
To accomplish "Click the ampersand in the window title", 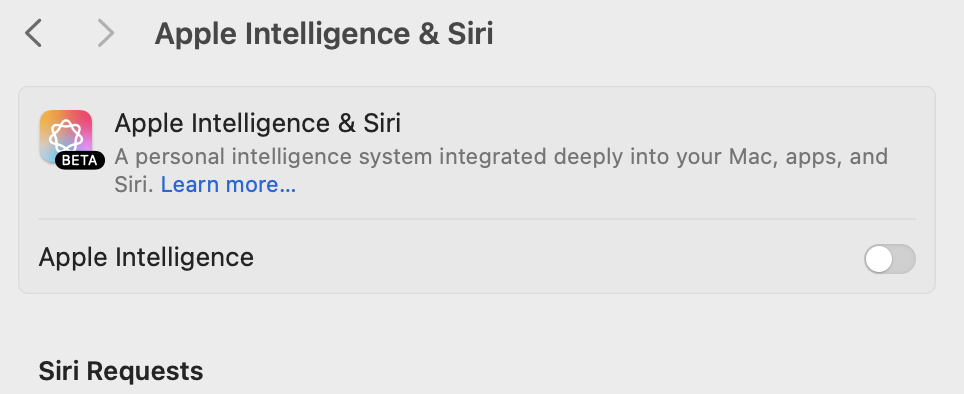I will (x=429, y=34).
